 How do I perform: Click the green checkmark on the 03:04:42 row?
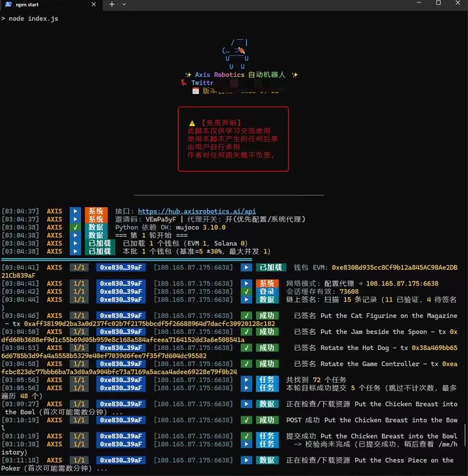coord(246,292)
